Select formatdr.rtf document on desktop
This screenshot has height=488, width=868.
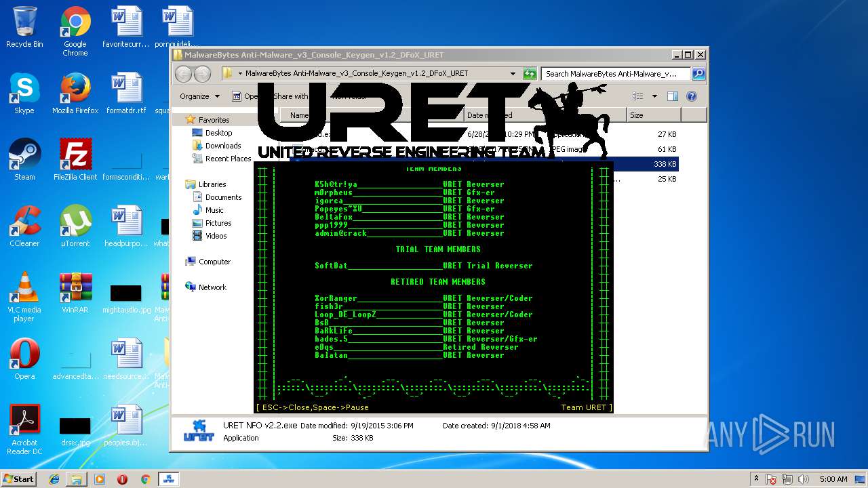(126, 94)
